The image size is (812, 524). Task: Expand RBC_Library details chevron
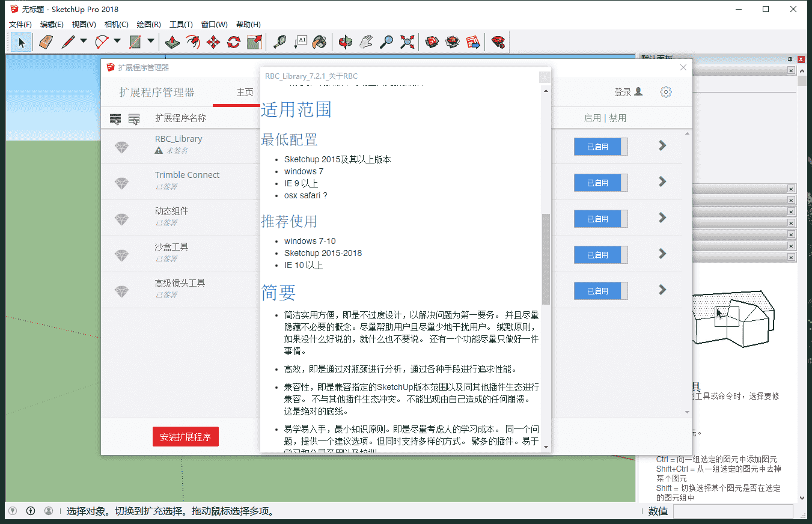pyautogui.click(x=662, y=145)
